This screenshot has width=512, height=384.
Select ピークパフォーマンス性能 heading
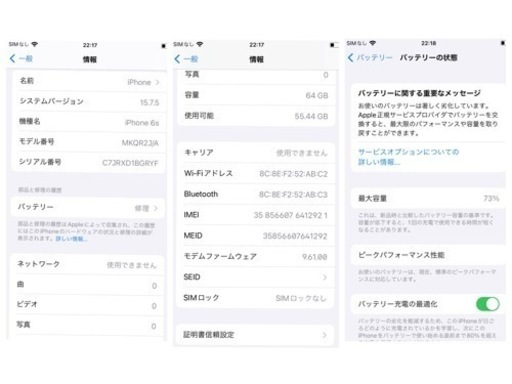[401, 255]
